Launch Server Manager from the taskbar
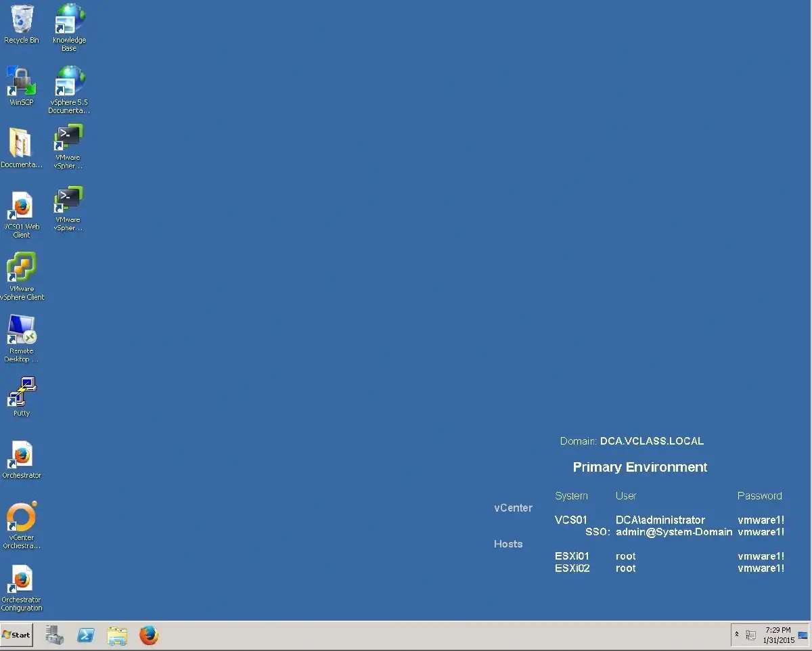812x651 pixels. 54,635
